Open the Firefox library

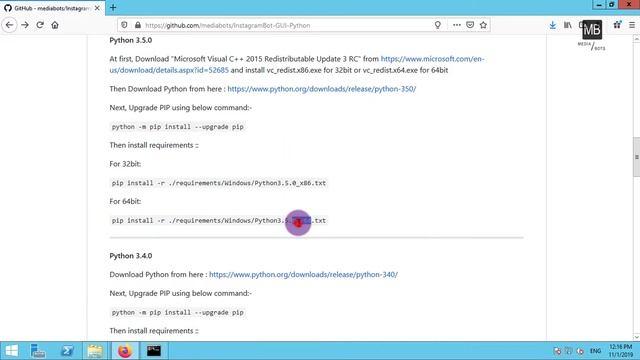point(568,25)
